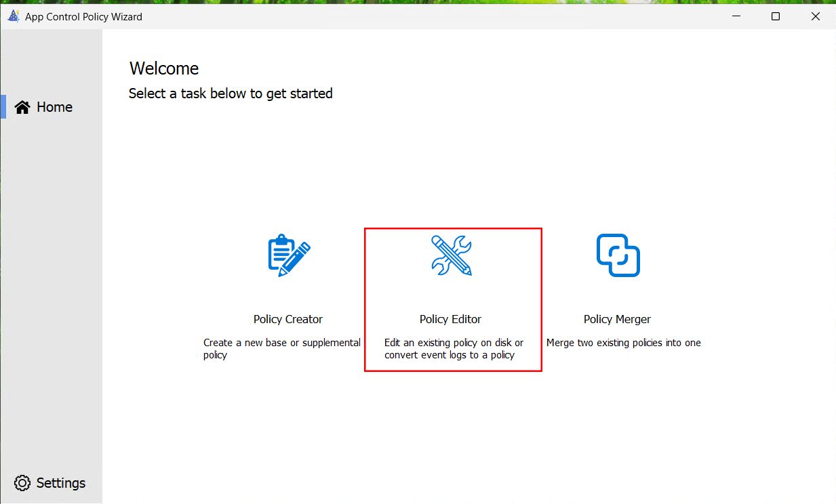Viewport: 836px width, 504px height.
Task: Click 'Create a new base or supplemental policy' text
Action: [x=282, y=349]
